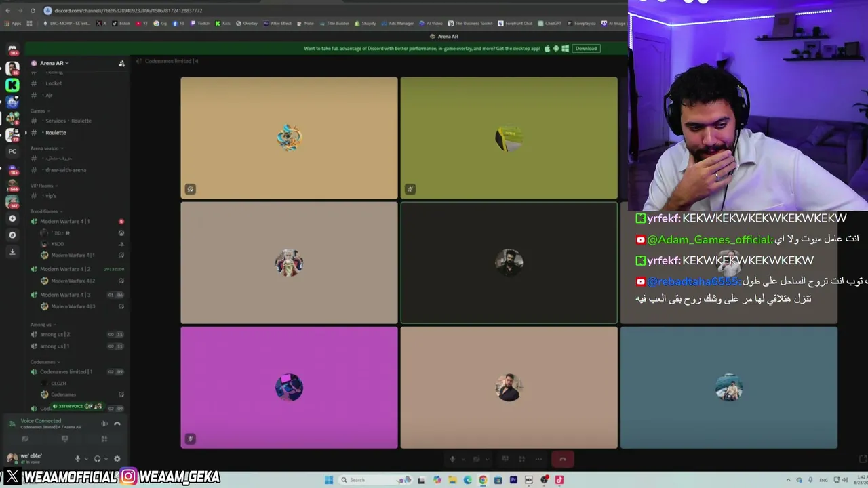Toggle microphone in call control bar
The image size is (868, 488).
coord(453,459)
